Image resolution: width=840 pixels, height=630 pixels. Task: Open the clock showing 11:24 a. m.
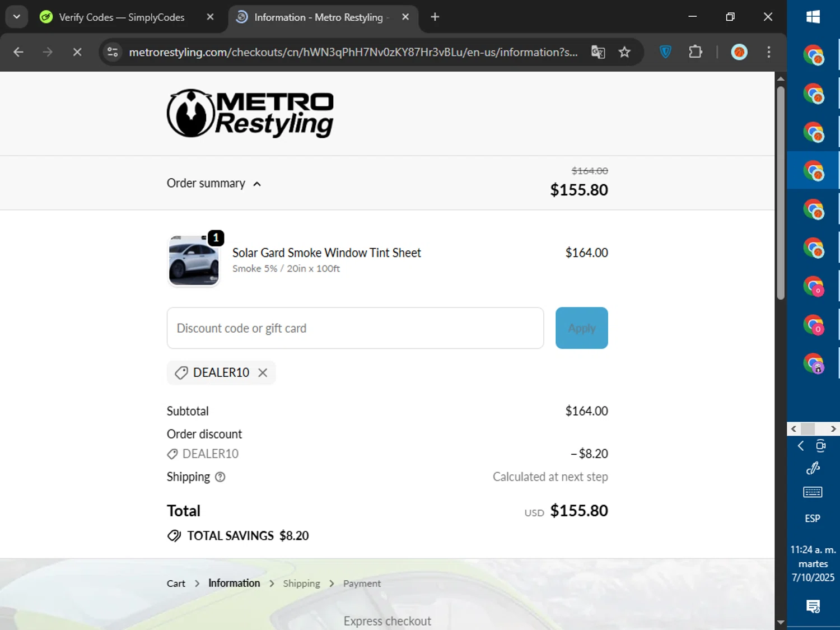click(x=813, y=563)
